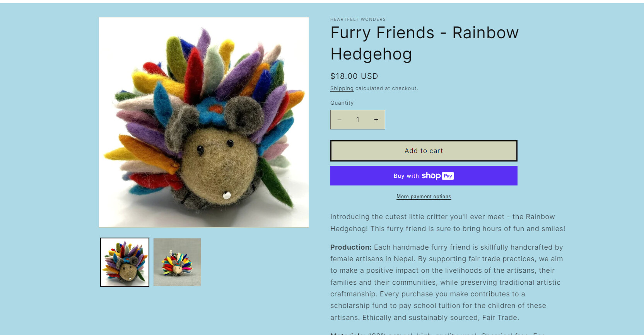This screenshot has width=644, height=335.
Task: Click the bold Production heading
Action: point(351,247)
